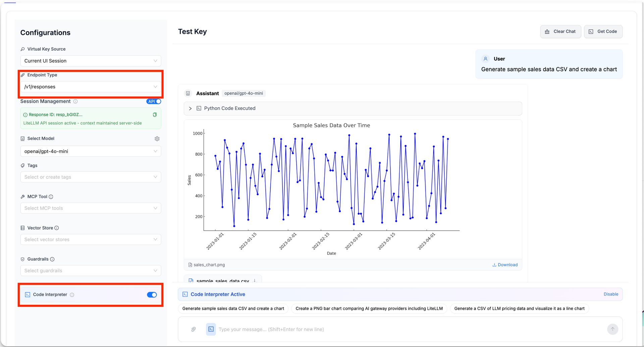
Task: Click the paperclip attachment icon
Action: point(194,329)
